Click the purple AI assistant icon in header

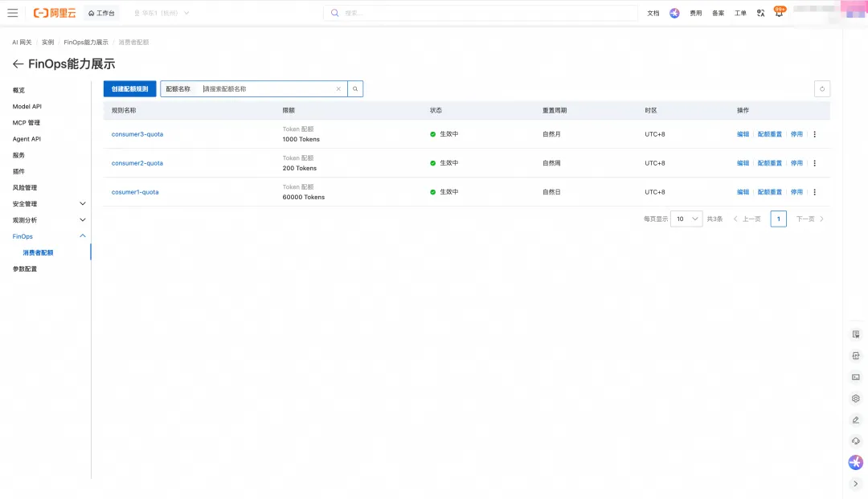coord(674,14)
